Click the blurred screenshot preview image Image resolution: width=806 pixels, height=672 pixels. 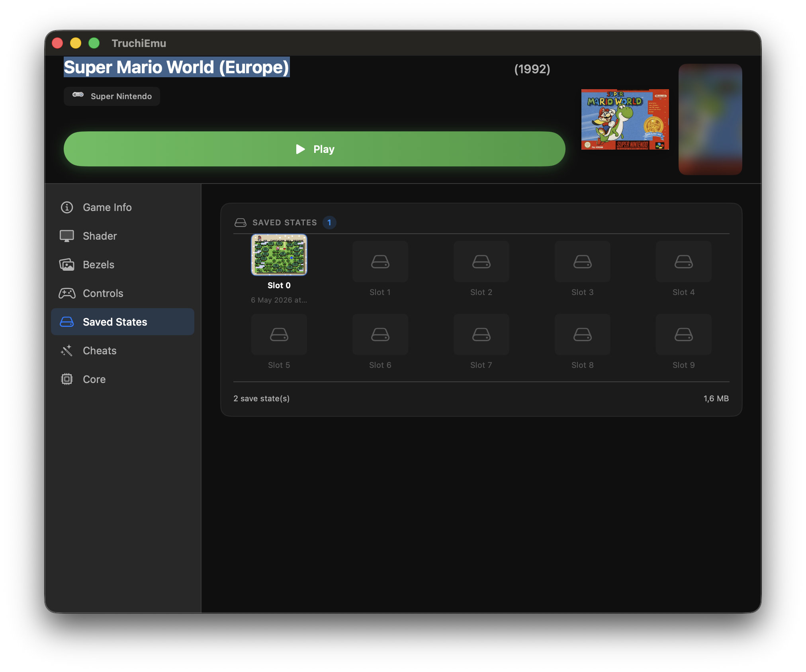point(710,119)
